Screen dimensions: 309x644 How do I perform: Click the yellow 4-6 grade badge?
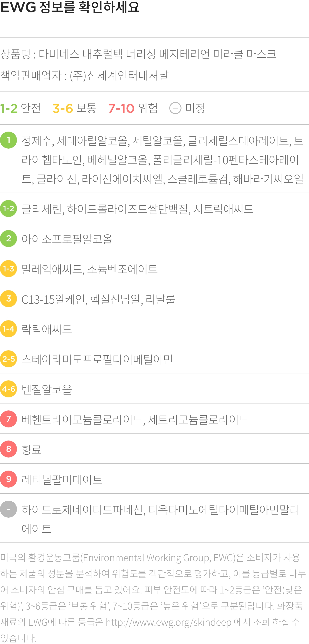[x=8, y=389]
